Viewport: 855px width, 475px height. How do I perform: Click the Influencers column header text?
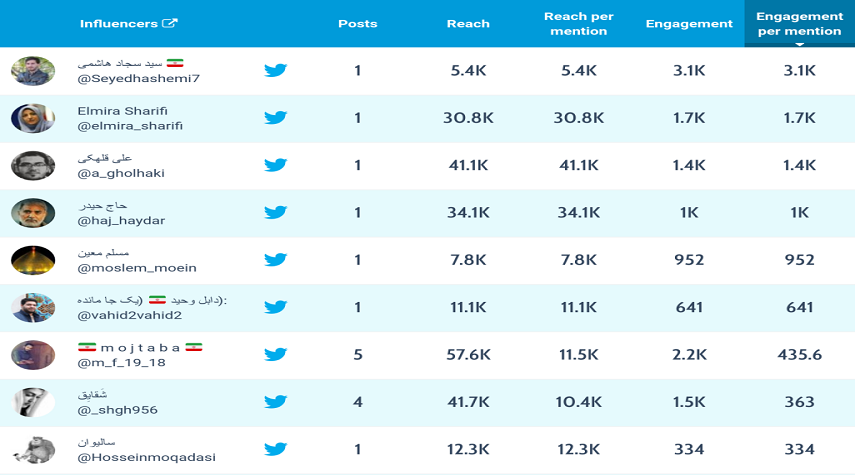pos(118,24)
